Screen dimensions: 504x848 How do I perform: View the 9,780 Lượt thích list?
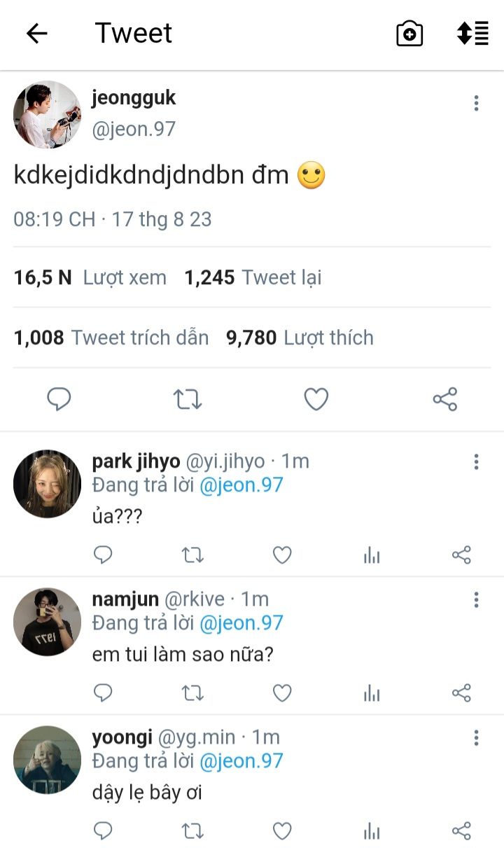(300, 338)
